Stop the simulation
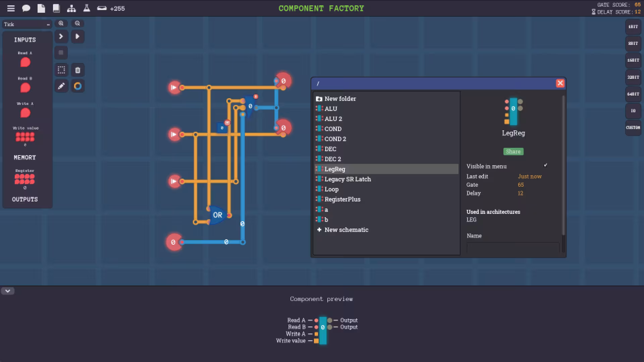The height and width of the screenshot is (362, 644). (x=61, y=53)
